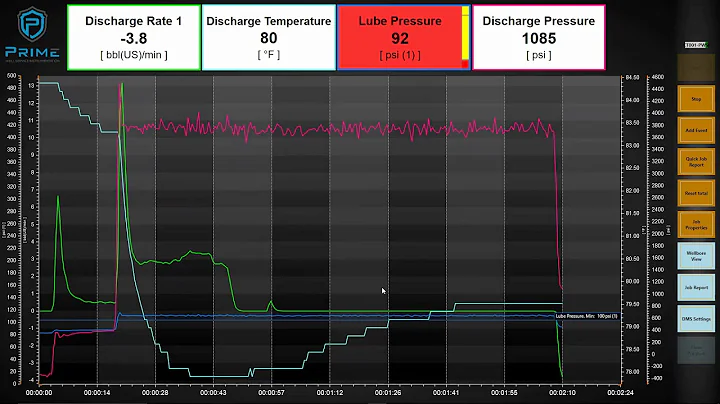Open Job Properties
The height and width of the screenshot is (404, 720).
(696, 224)
